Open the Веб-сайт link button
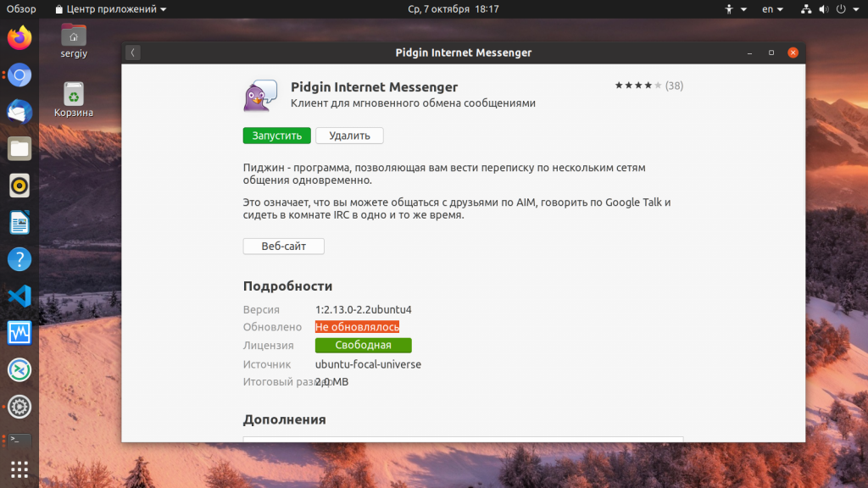The height and width of the screenshot is (488, 868). tap(283, 247)
